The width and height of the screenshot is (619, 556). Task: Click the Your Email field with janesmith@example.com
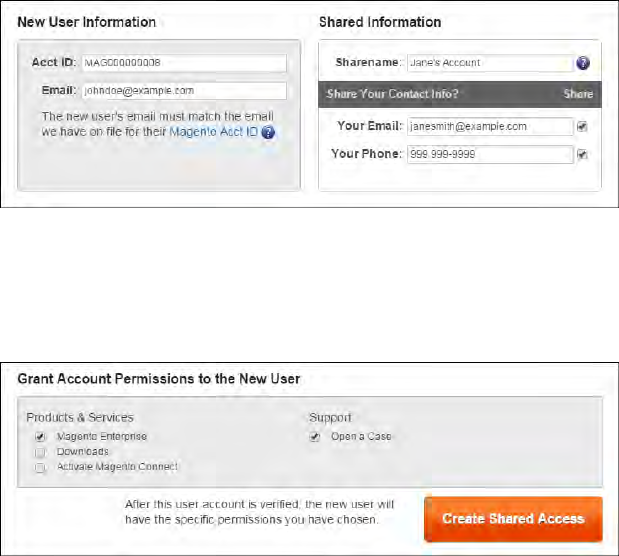[x=489, y=127]
